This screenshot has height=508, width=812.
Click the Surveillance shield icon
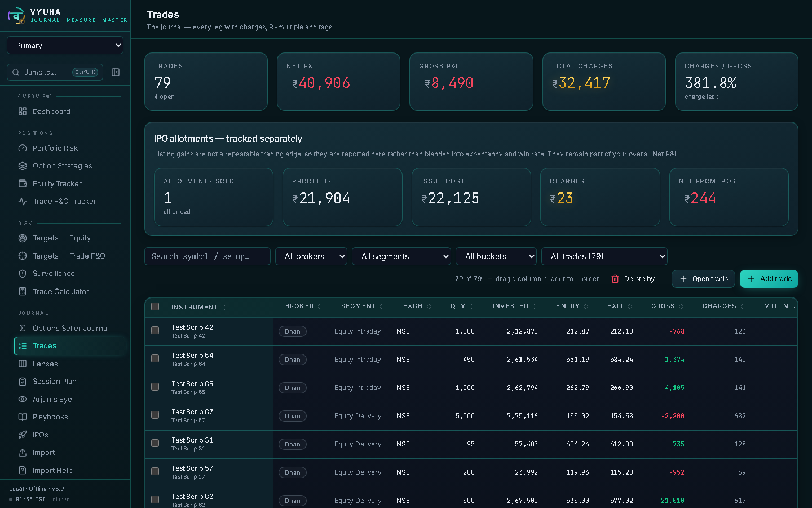tap(23, 274)
